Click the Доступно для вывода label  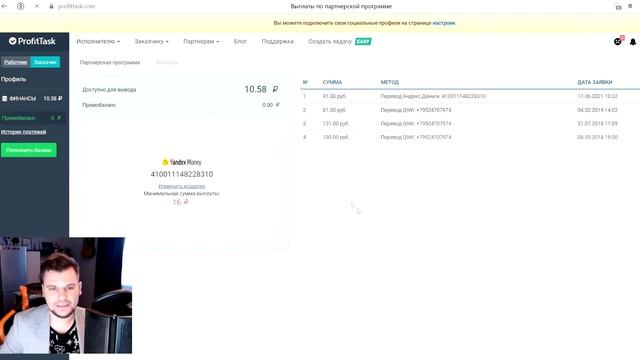tap(109, 89)
